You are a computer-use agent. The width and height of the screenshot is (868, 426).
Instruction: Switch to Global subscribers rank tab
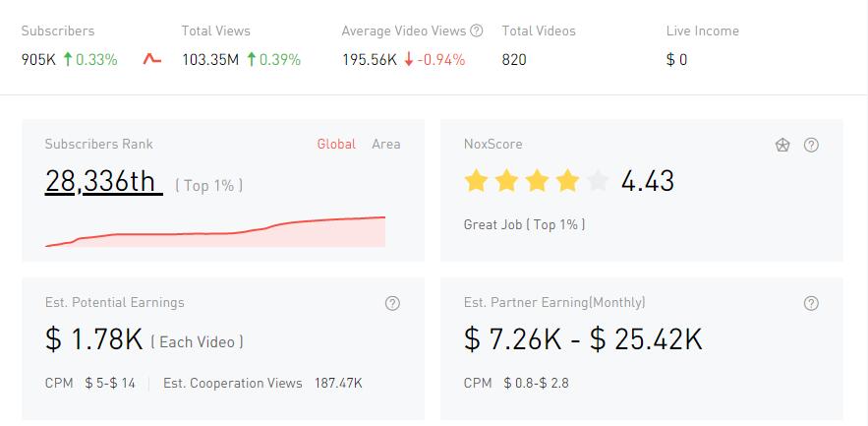click(x=336, y=144)
